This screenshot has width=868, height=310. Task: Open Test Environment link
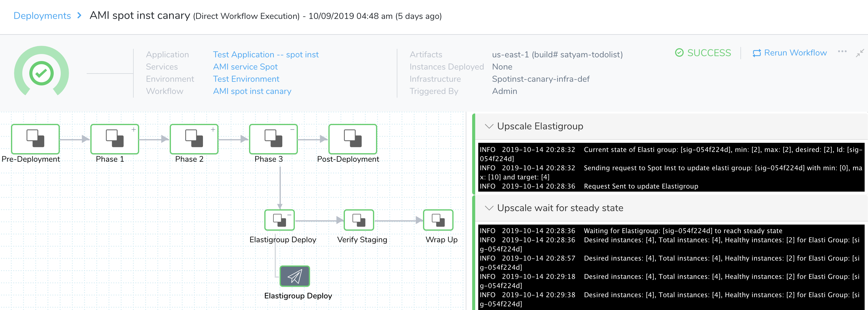pos(246,79)
